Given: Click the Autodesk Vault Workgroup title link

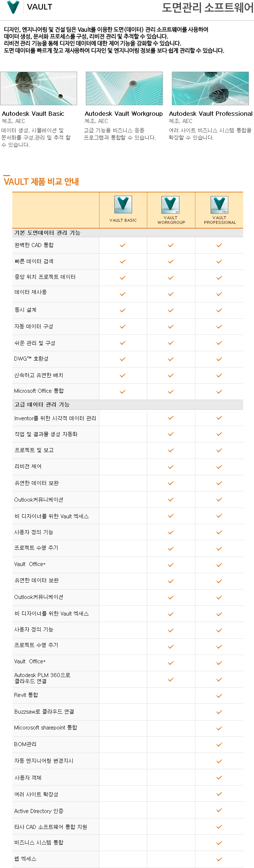Looking at the screenshot, I should pos(124,114).
